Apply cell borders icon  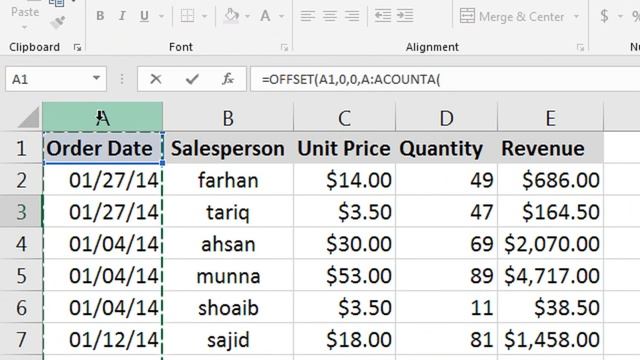tap(187, 16)
